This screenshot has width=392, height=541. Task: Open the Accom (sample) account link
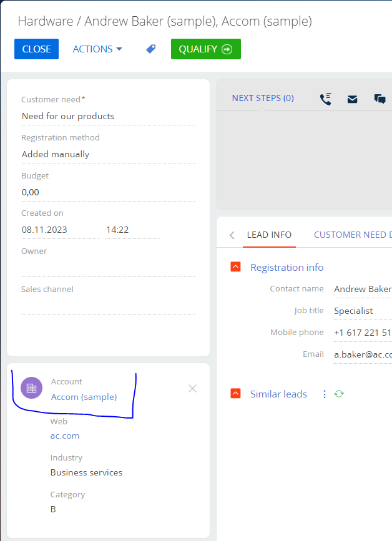click(84, 397)
